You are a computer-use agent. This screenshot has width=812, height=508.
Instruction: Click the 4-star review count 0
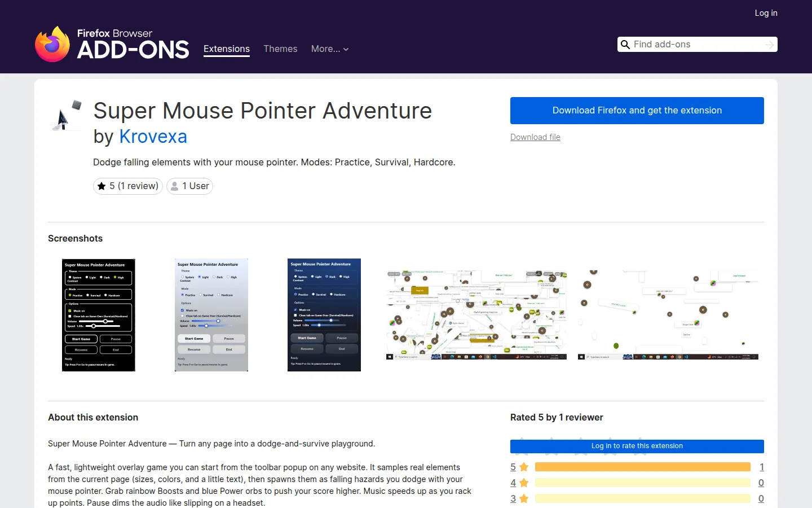[761, 483]
